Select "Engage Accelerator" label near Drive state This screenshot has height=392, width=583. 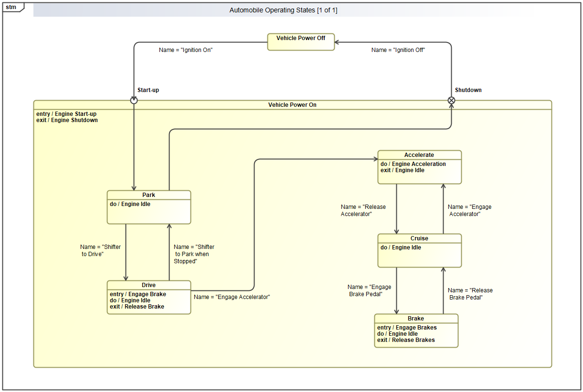232,297
